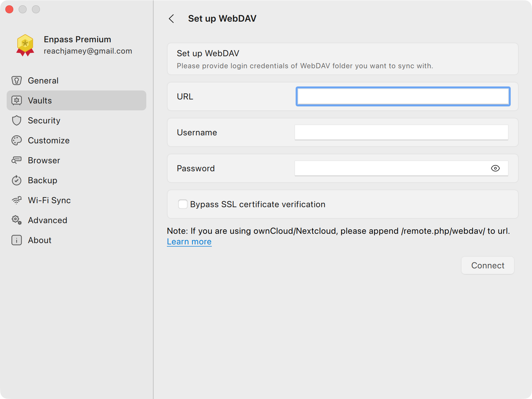Screen dimensions: 532x399
Task: Select the Vaults settings section
Action: (76, 100)
